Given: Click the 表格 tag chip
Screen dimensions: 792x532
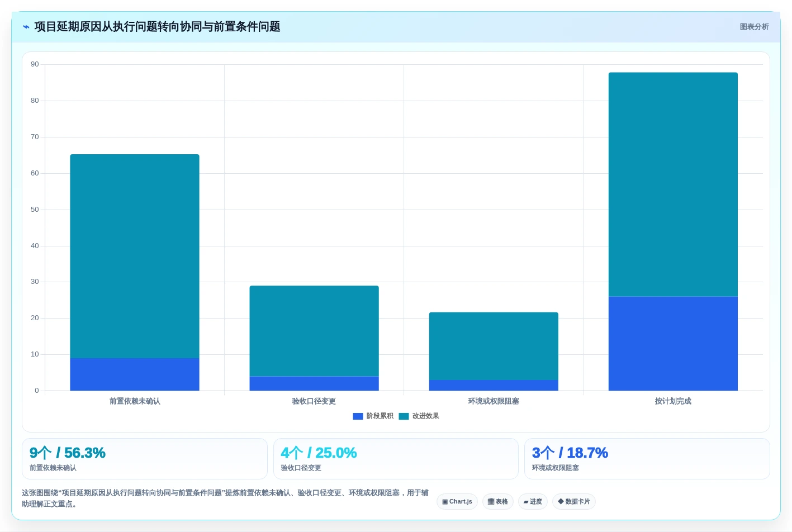Looking at the screenshot, I should click(498, 501).
